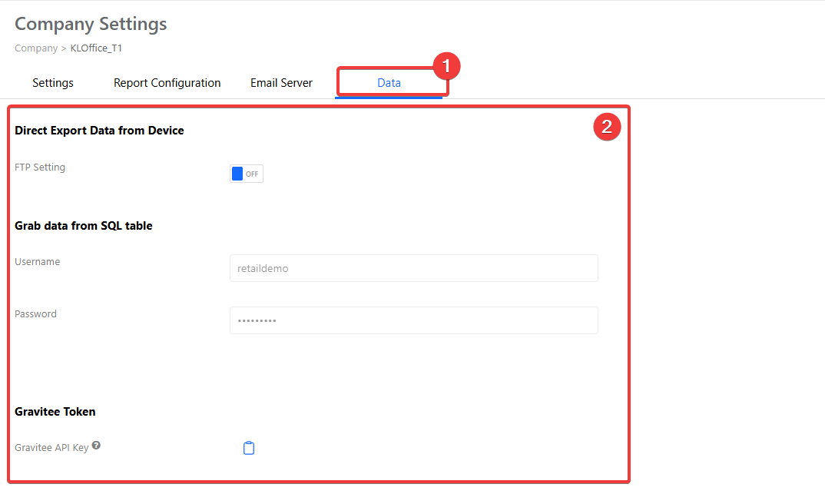Click the Grab data from SQL table heading
This screenshot has width=825, height=504.
point(83,226)
